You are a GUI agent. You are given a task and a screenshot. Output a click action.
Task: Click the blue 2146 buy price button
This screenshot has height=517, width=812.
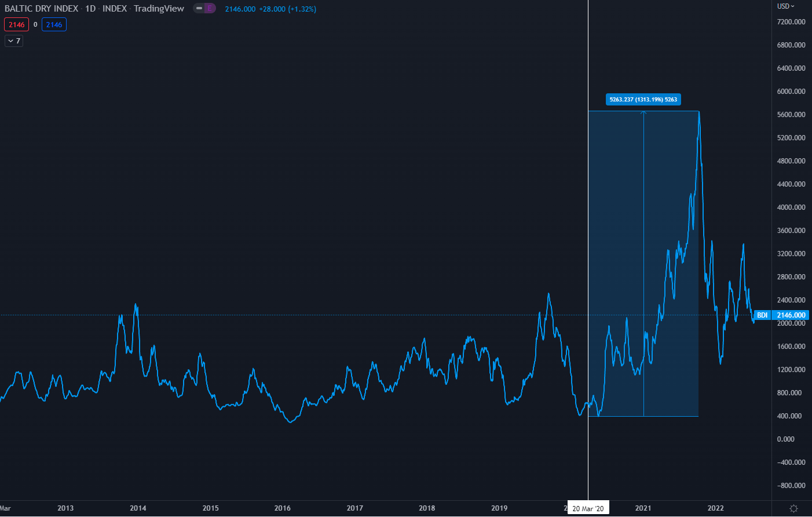point(54,25)
